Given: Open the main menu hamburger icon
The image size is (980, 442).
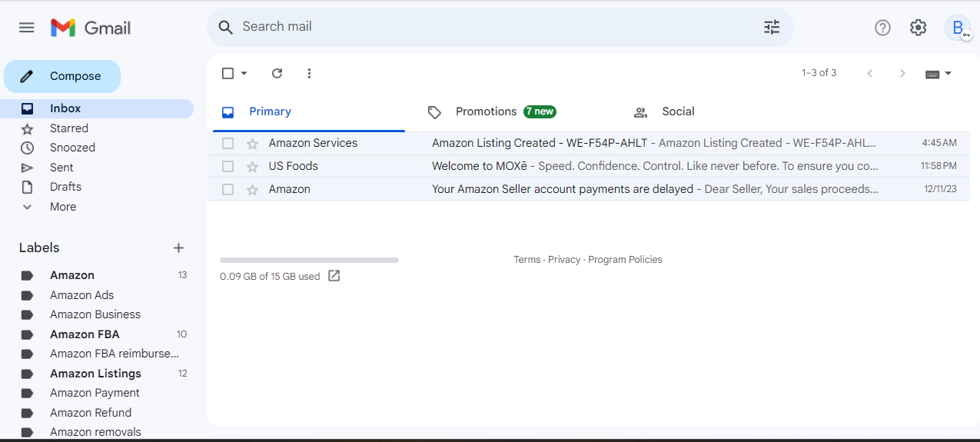Looking at the screenshot, I should pos(27,28).
